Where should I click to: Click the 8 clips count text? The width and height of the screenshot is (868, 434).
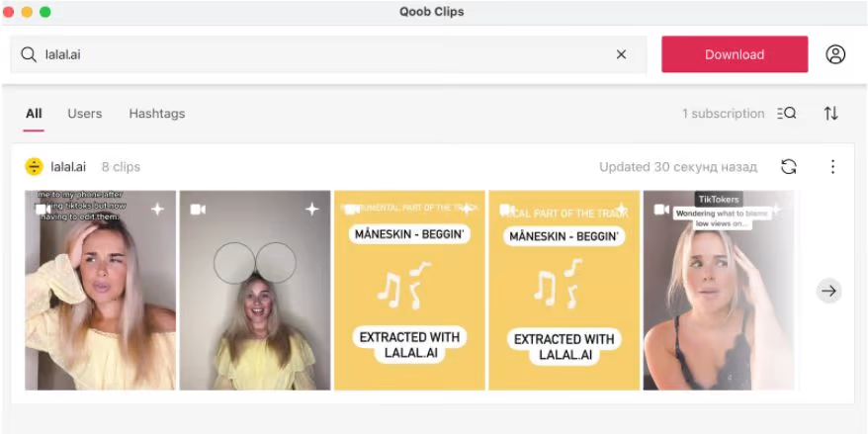tap(121, 167)
